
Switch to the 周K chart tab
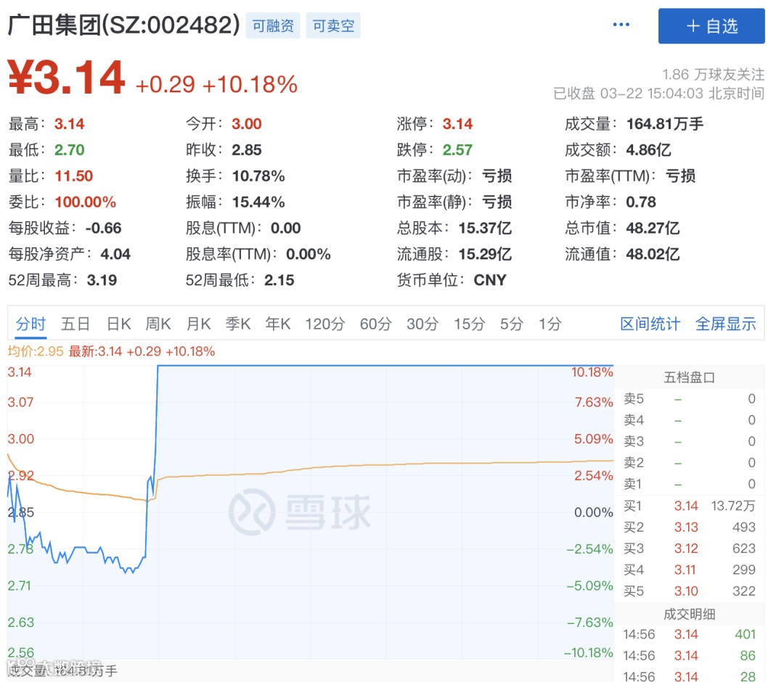tap(158, 324)
